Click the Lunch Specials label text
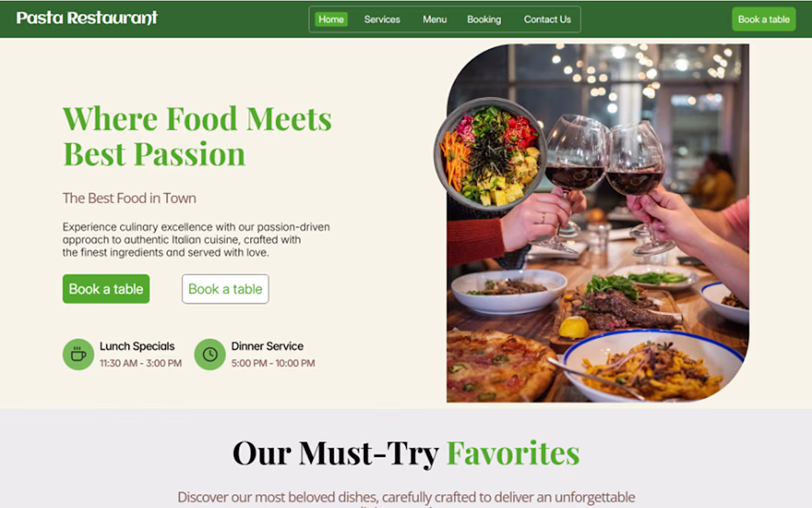 [137, 346]
